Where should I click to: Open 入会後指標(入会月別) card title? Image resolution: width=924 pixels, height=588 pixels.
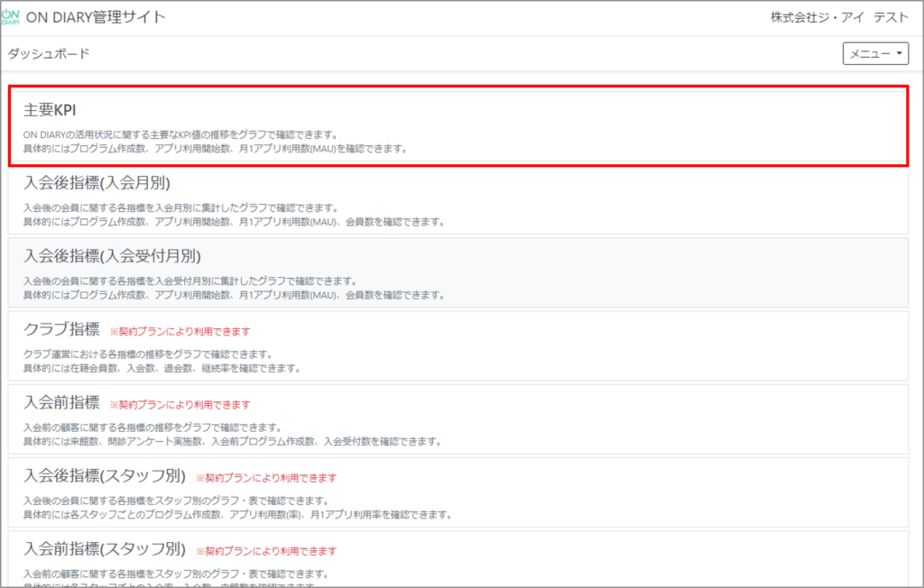point(97,184)
